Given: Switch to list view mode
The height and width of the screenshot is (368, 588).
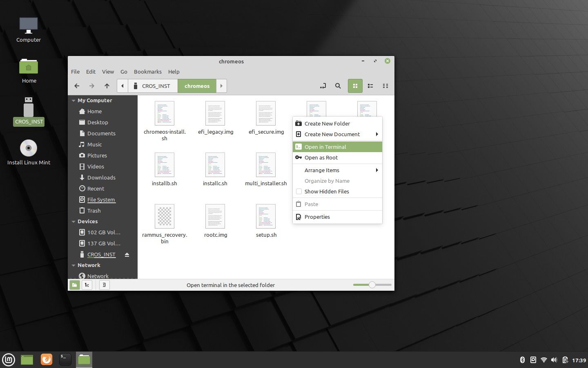Looking at the screenshot, I should tap(370, 86).
